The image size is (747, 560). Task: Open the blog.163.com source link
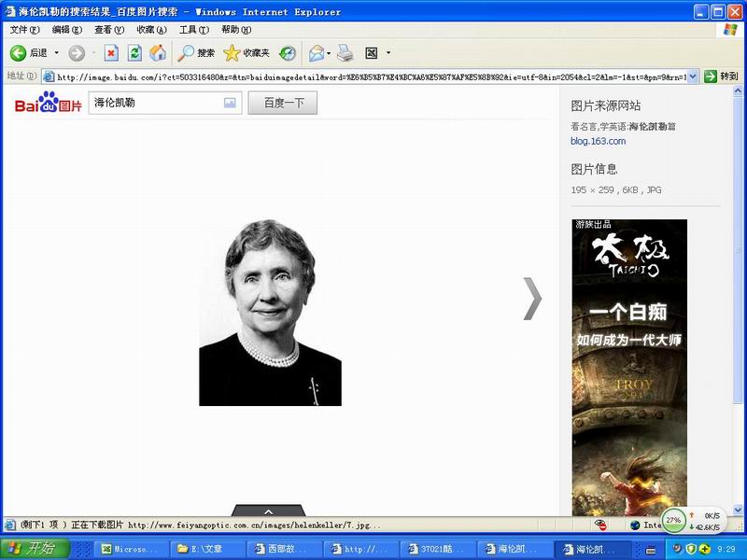[598, 141]
